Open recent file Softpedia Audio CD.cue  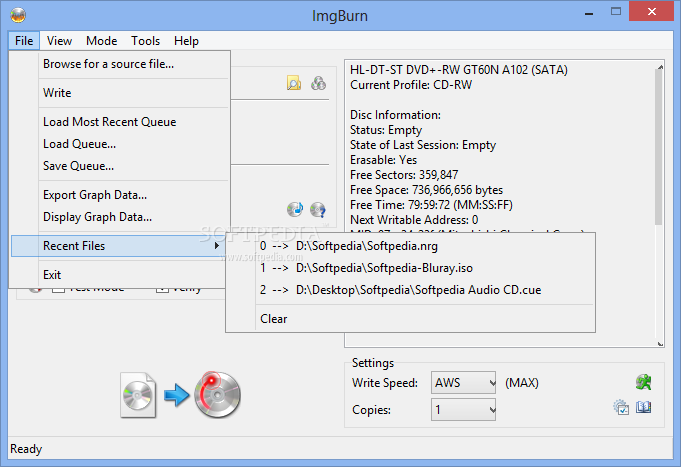(410, 290)
